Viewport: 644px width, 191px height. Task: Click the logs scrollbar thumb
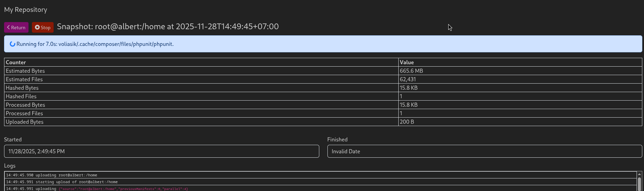[639, 184]
